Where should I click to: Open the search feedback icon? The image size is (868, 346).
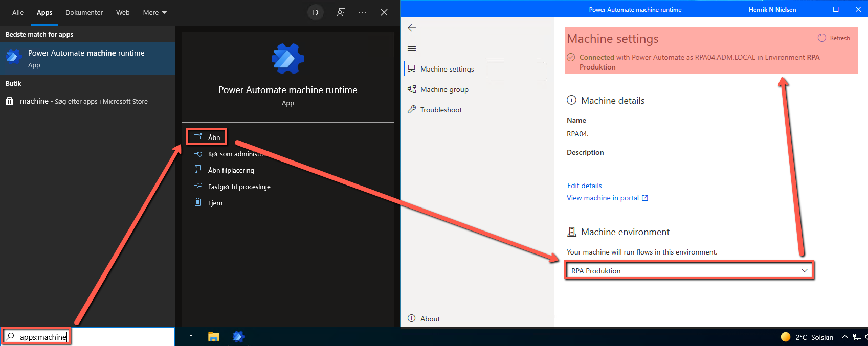pyautogui.click(x=341, y=12)
